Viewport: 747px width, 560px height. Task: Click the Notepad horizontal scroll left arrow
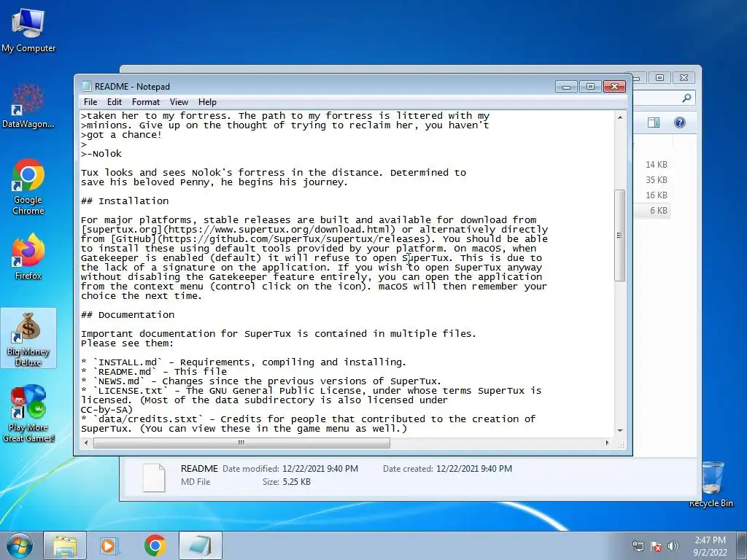[86, 443]
